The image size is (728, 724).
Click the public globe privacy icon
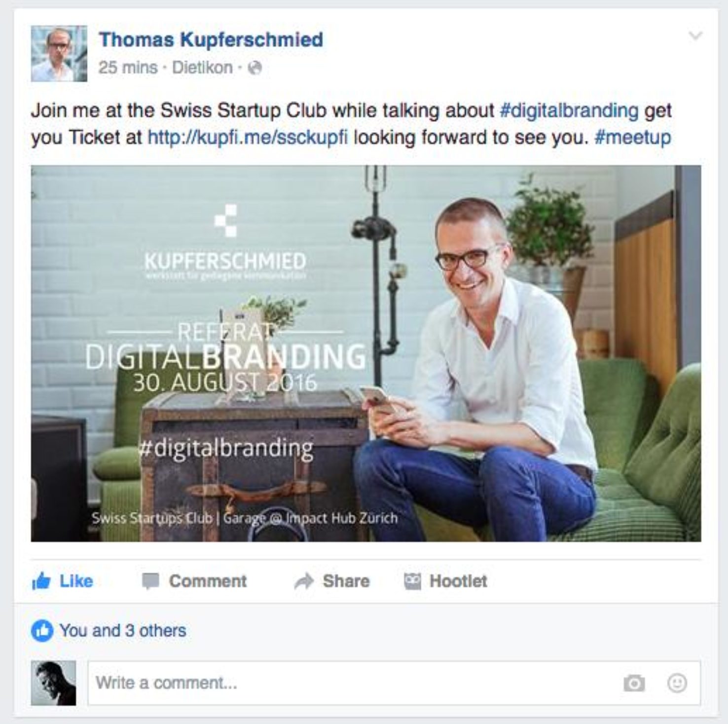[255, 68]
